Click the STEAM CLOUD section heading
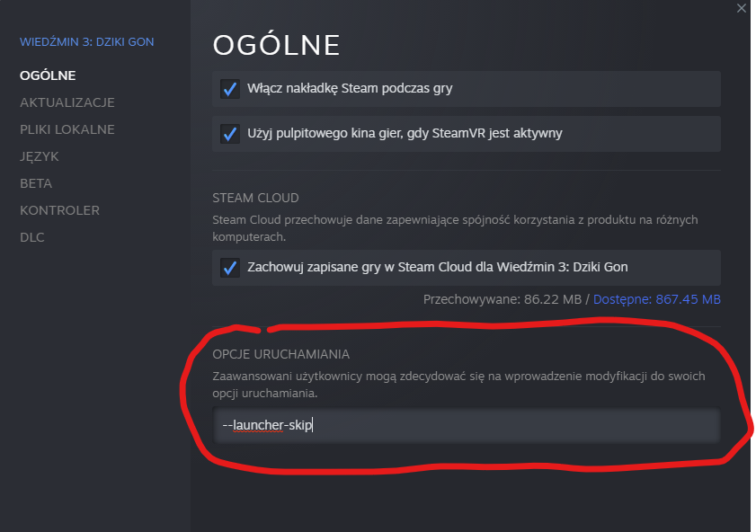This screenshot has width=756, height=532. (x=255, y=198)
